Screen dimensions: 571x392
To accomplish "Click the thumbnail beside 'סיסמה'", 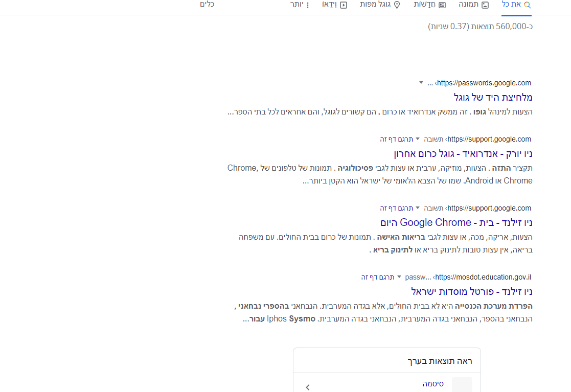I will [x=462, y=385].
